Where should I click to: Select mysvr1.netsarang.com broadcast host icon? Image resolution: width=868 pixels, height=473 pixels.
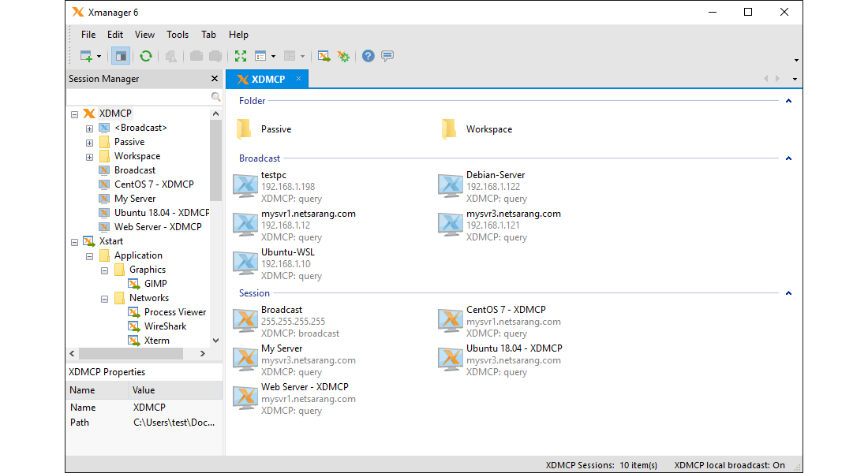pos(245,225)
